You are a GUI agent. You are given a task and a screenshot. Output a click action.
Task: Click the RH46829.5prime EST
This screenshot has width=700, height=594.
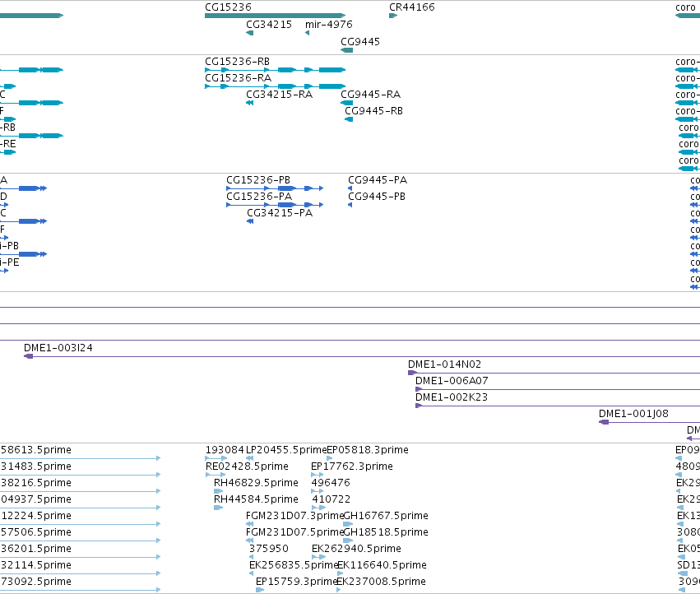tap(218, 491)
